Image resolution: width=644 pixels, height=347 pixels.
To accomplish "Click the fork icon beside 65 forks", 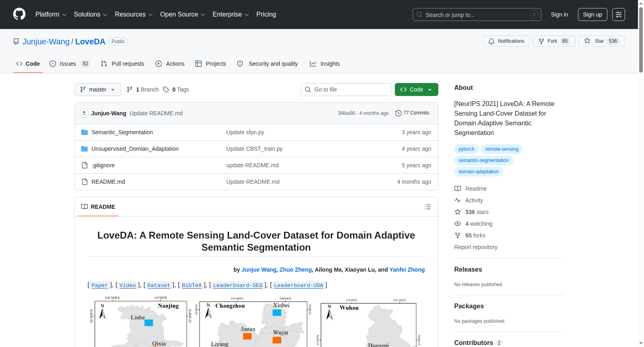I will (458, 235).
